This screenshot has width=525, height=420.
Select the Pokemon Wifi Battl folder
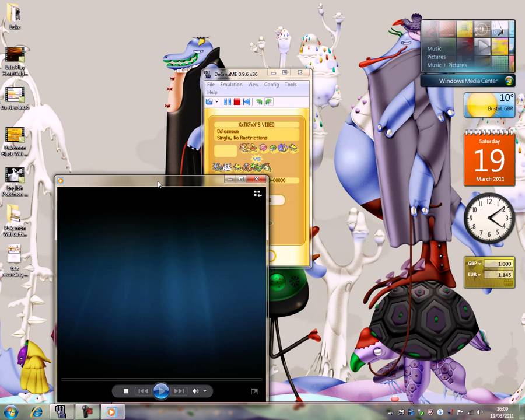tap(15, 221)
